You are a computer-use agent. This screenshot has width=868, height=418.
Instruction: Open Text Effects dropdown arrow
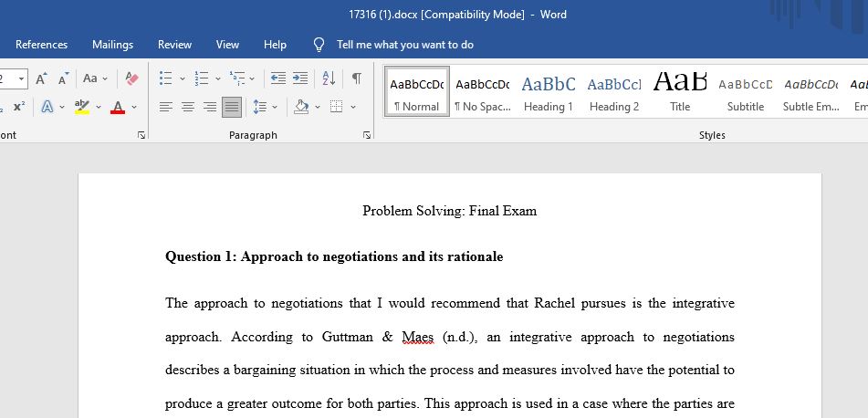coord(62,107)
